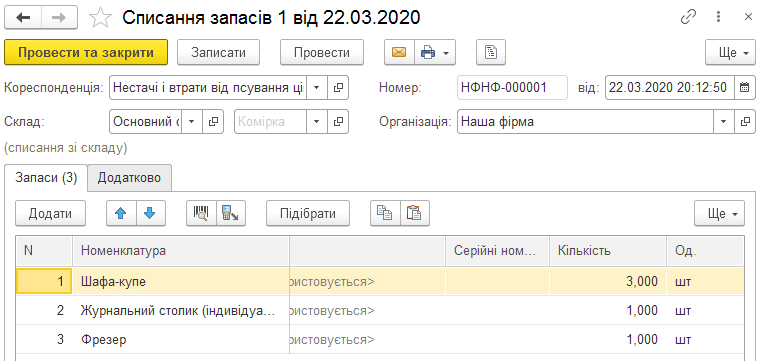The width and height of the screenshot is (758, 361).
Task: Click the Організація field Наша фірма
Action: pyautogui.click(x=585, y=122)
